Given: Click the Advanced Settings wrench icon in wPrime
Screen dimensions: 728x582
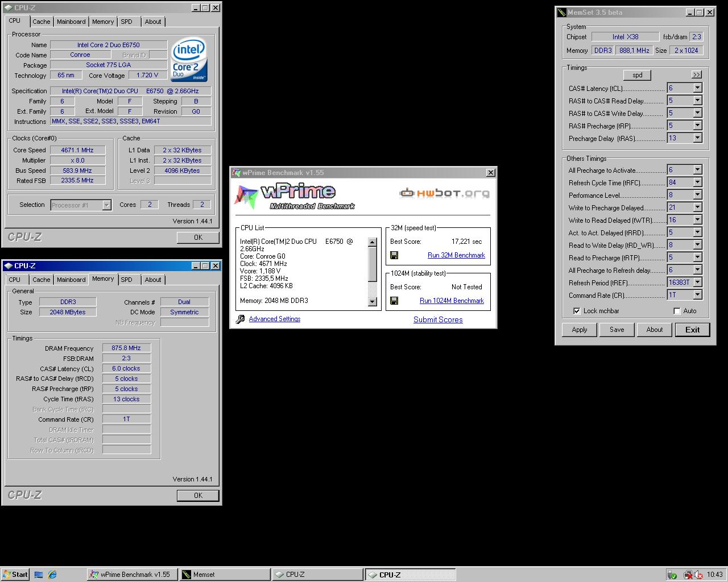Looking at the screenshot, I should pos(241,319).
